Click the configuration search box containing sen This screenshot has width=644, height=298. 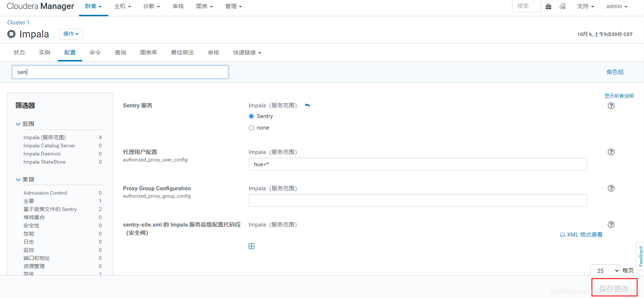pos(120,72)
